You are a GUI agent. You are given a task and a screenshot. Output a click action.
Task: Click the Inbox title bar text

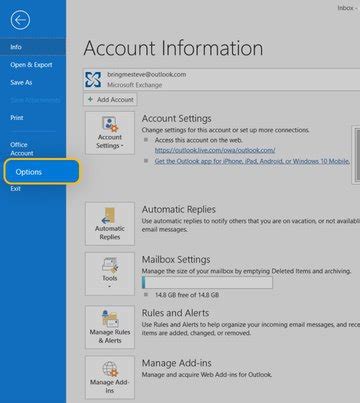tap(347, 8)
